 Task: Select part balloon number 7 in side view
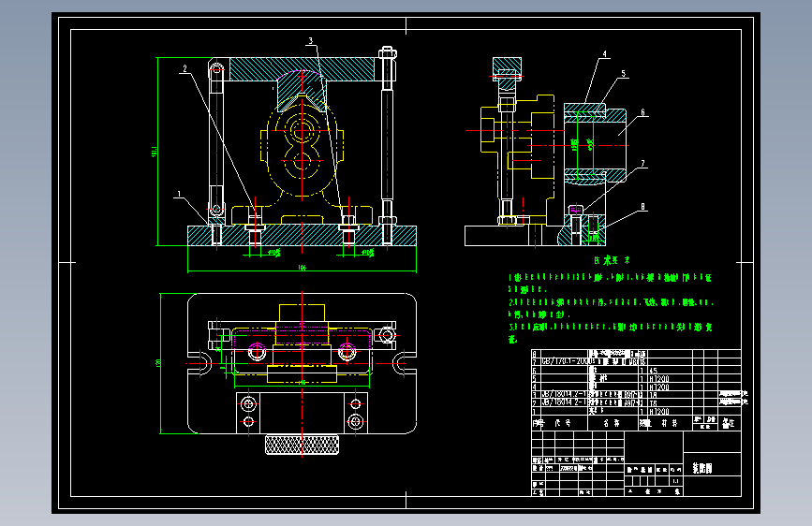[x=642, y=164]
